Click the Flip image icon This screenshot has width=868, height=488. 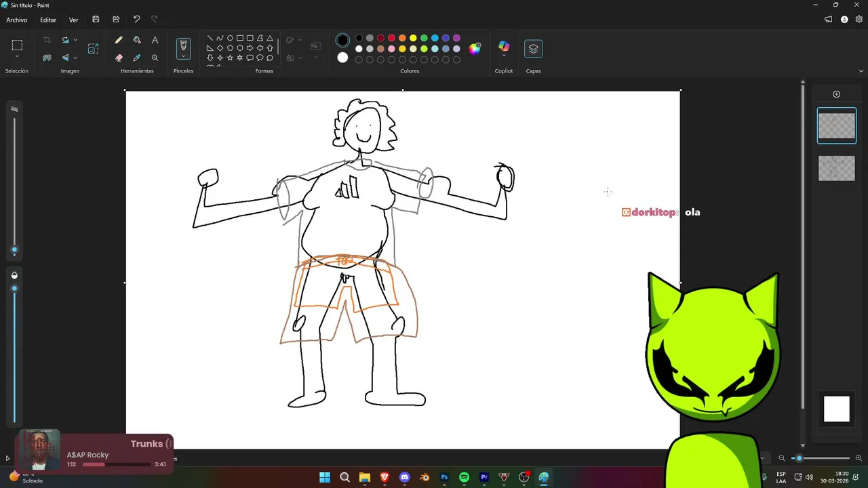tap(65, 58)
